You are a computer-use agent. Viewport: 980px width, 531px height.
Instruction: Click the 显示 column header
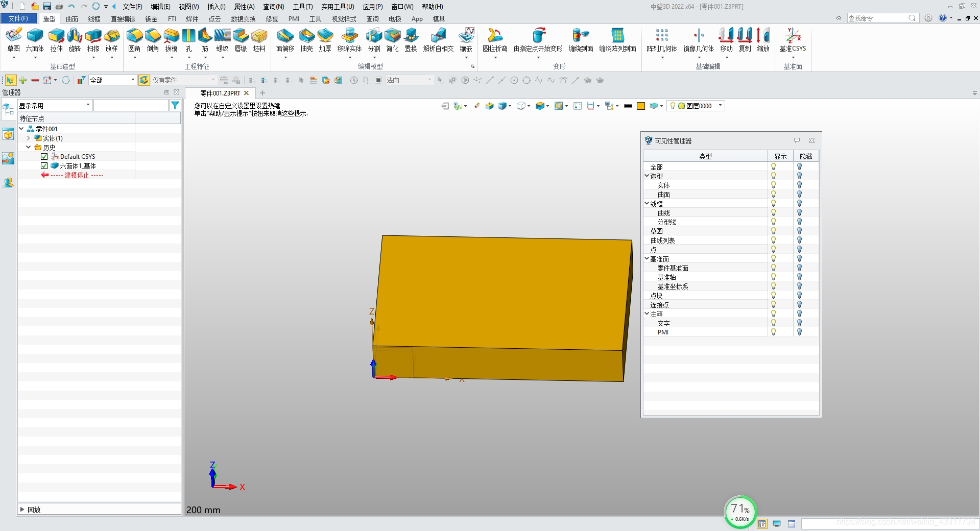tap(780, 156)
